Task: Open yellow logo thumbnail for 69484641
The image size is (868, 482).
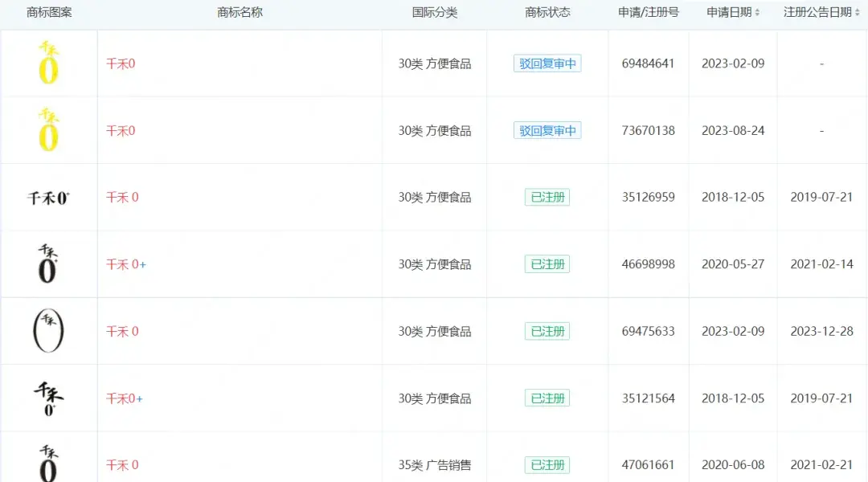Action: pyautogui.click(x=49, y=63)
